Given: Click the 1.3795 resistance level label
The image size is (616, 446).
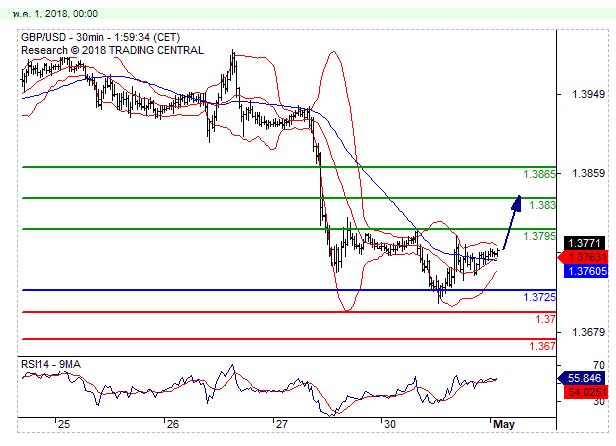Looking at the screenshot, I should tap(539, 236).
